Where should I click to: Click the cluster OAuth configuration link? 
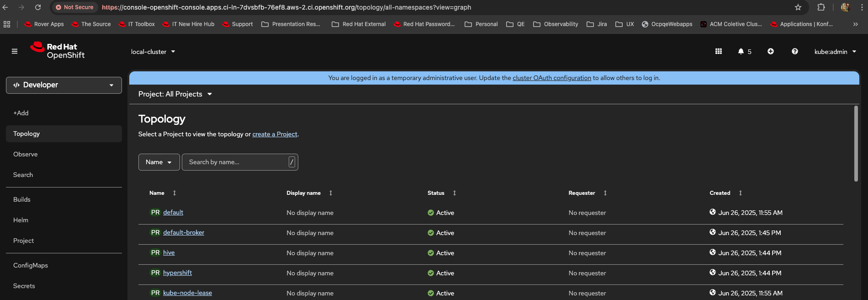tap(551, 78)
